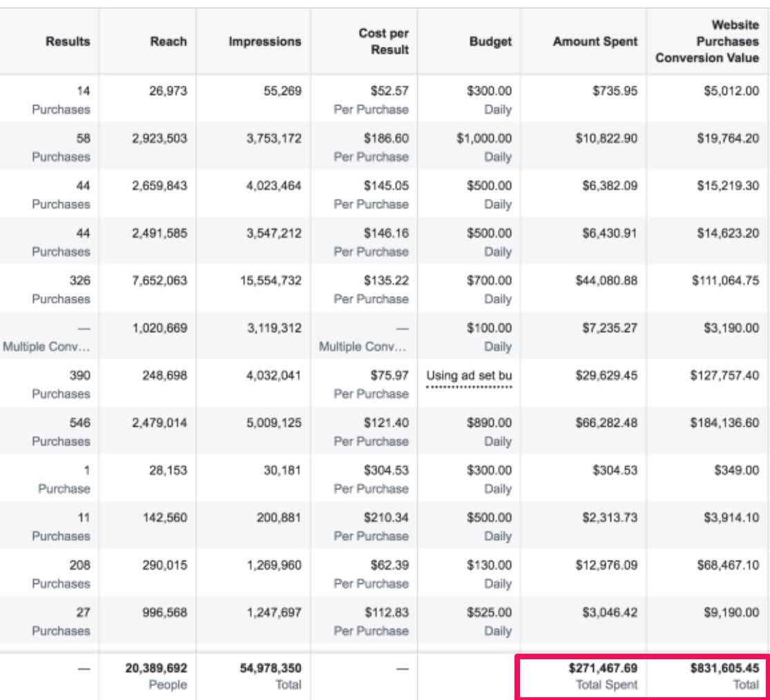
Task: Click the 58 purchases result
Action: [83, 139]
